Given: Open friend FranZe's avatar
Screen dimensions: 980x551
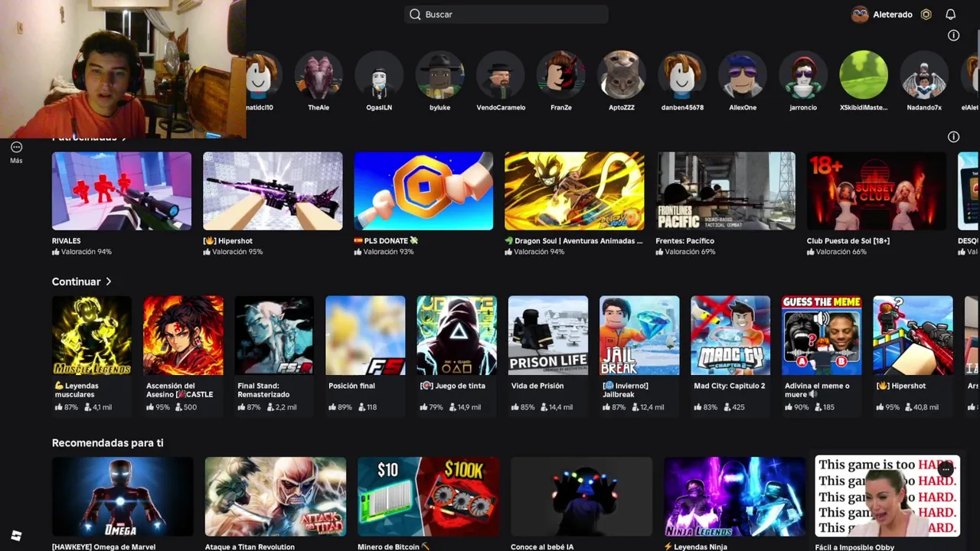Looking at the screenshot, I should (x=561, y=75).
